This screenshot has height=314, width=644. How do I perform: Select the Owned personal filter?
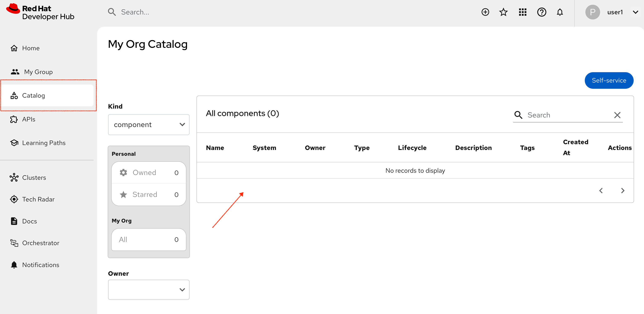[148, 172]
